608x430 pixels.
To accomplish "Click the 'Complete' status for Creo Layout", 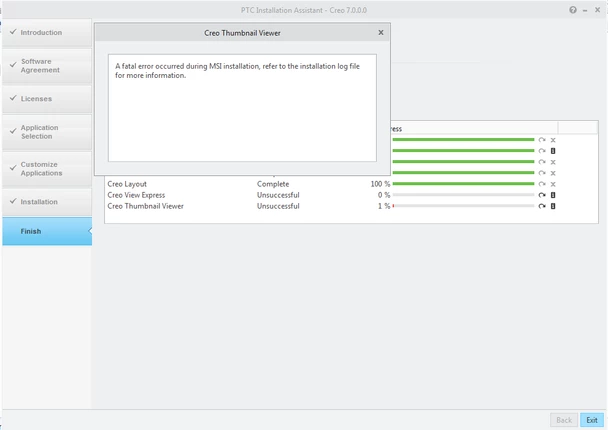I will point(273,184).
